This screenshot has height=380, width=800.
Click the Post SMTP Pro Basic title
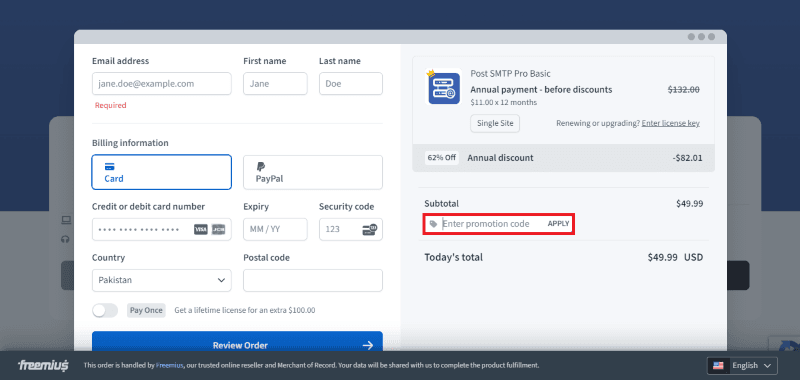pyautogui.click(x=510, y=74)
